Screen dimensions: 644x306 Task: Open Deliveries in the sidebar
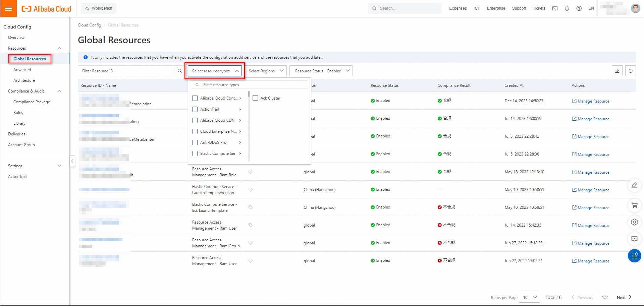pyautogui.click(x=17, y=134)
